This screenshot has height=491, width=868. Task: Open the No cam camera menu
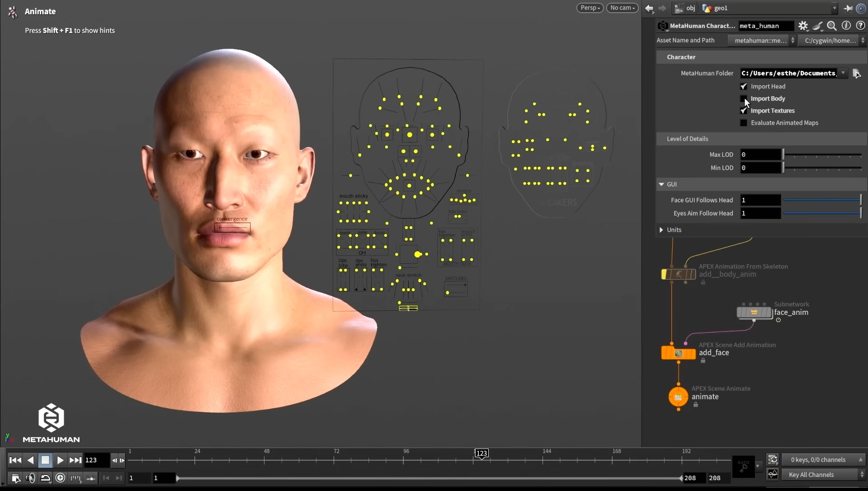(x=622, y=8)
